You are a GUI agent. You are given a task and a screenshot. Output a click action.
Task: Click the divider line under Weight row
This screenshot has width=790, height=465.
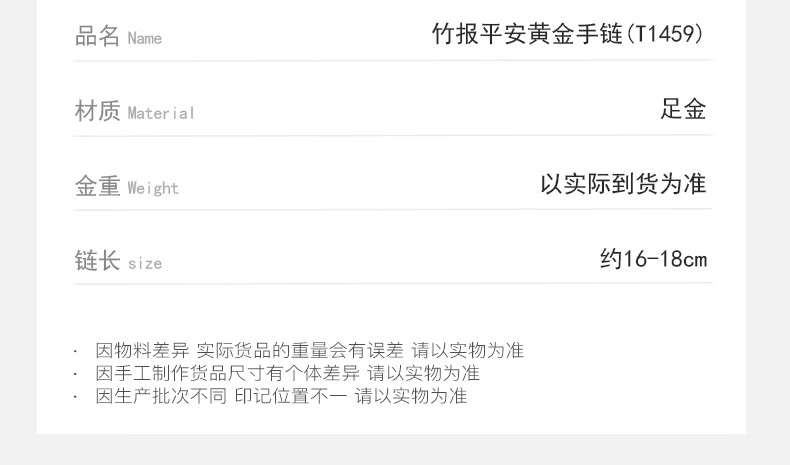coord(393,209)
